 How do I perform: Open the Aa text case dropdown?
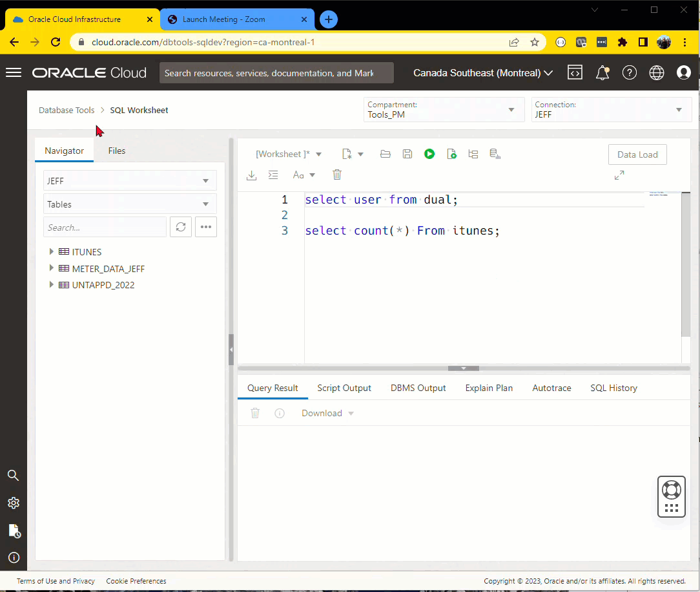[304, 175]
